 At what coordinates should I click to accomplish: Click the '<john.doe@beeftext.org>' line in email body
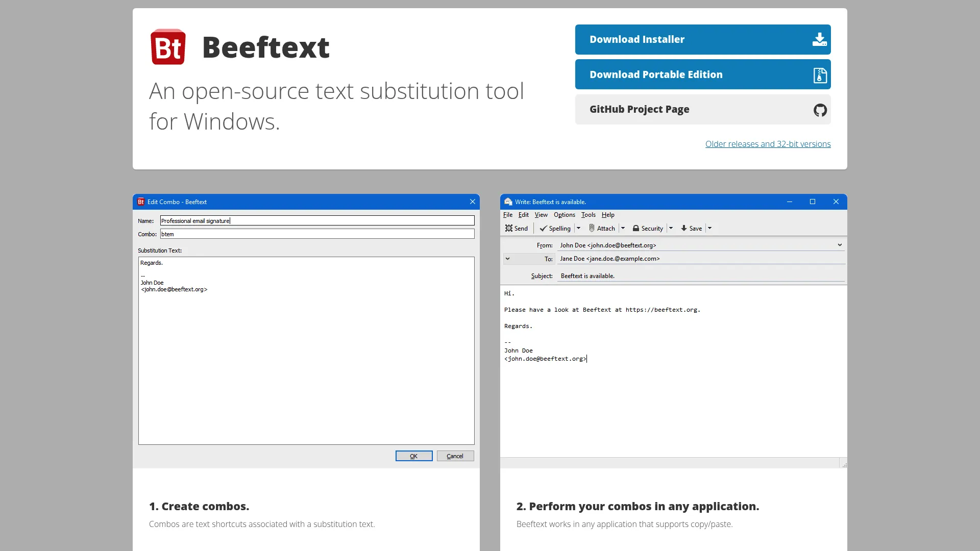coord(545,359)
